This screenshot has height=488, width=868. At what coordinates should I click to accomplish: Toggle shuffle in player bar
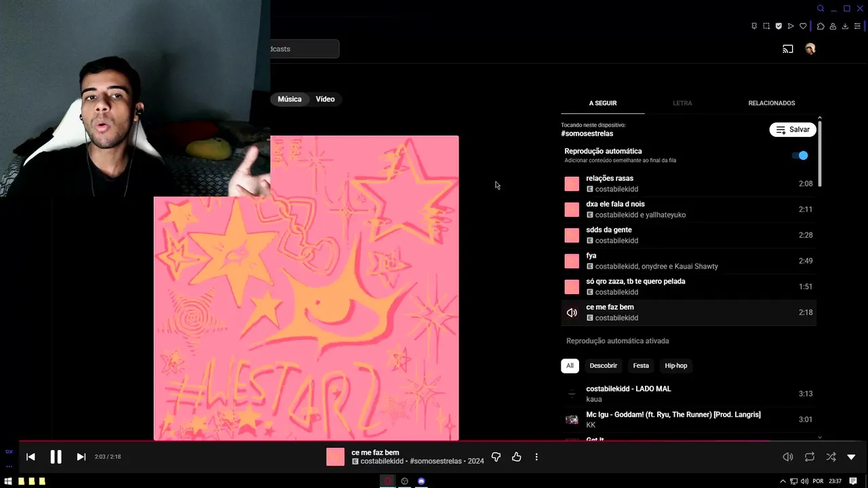[831, 457]
